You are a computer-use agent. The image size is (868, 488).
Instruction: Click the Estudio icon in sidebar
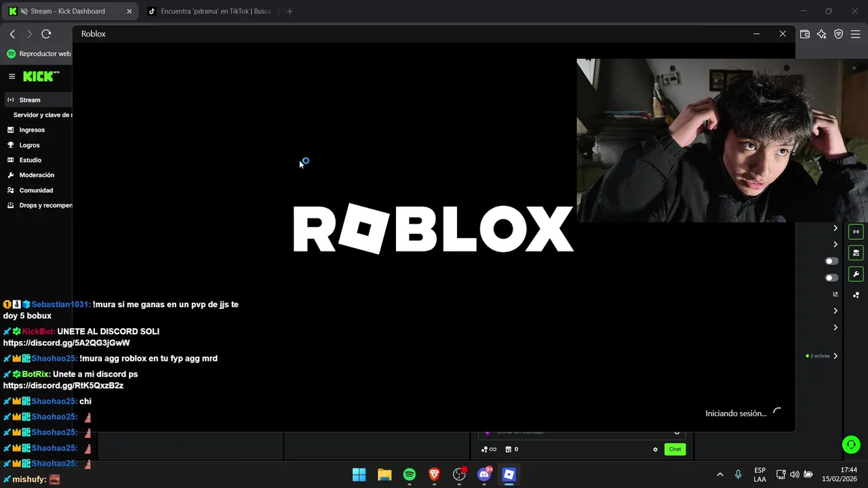click(10, 160)
